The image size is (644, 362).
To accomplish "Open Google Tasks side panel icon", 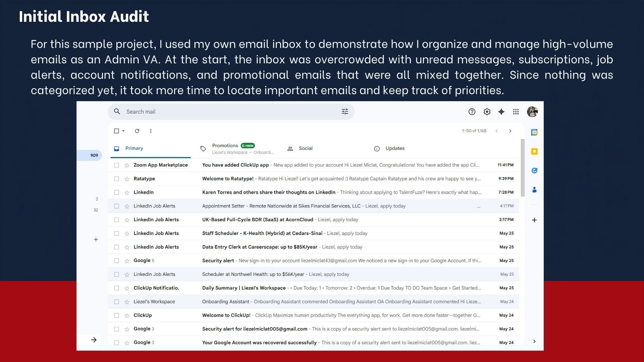I will pos(535,171).
